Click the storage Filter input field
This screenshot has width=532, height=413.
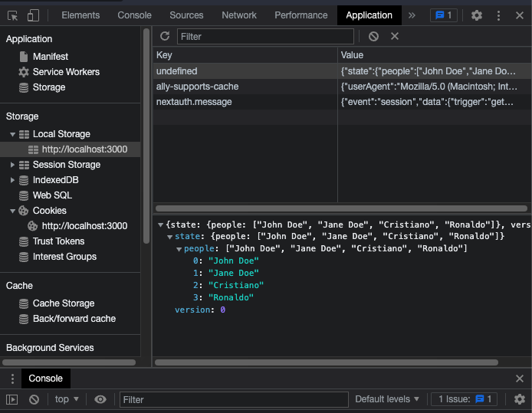click(x=265, y=37)
